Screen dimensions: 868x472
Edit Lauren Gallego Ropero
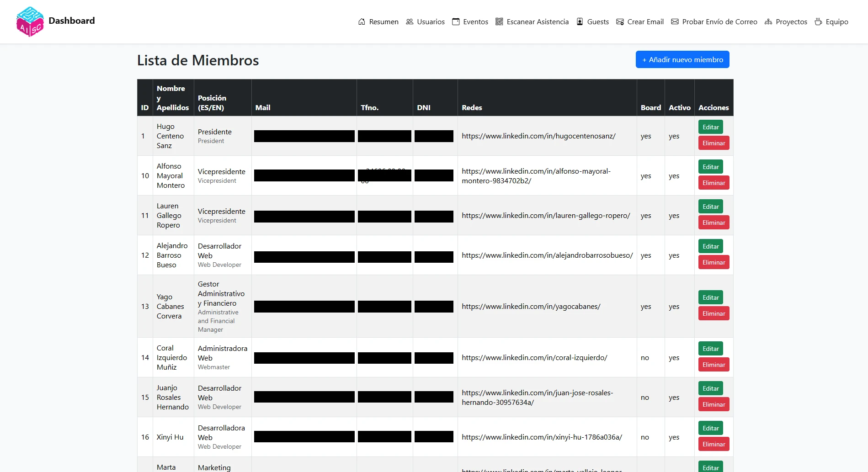(x=710, y=207)
